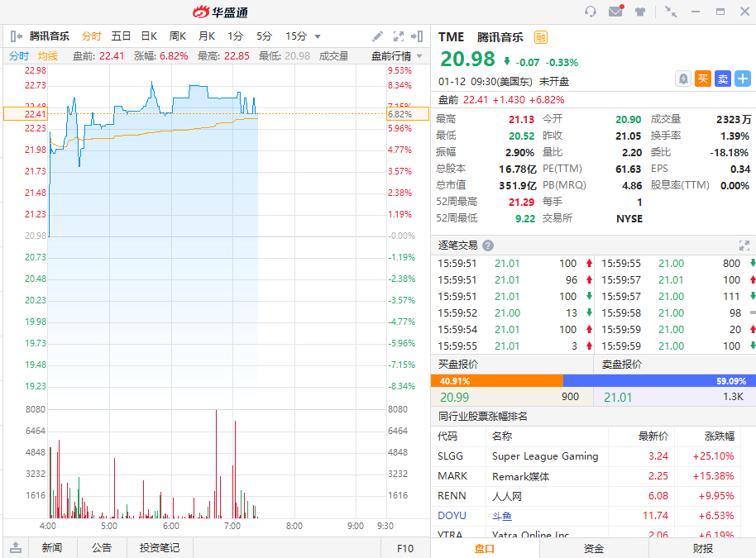Switch to 15分 chart tab

point(296,36)
